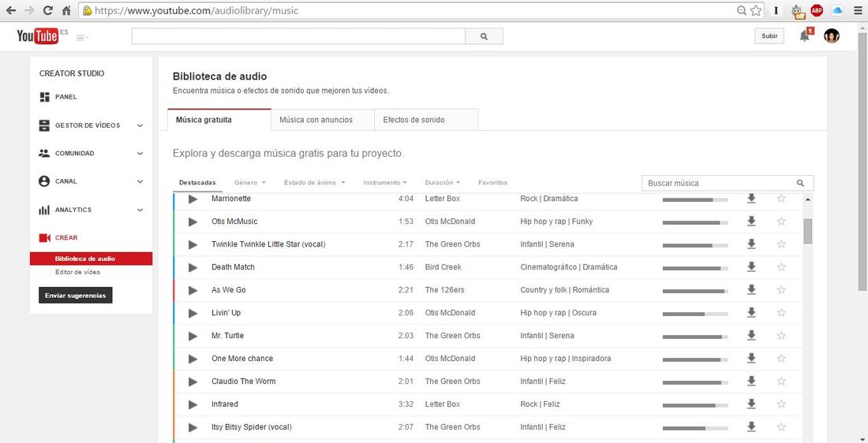Download Twinkle Twinkle Little Star track
868x443 pixels.
[751, 244]
